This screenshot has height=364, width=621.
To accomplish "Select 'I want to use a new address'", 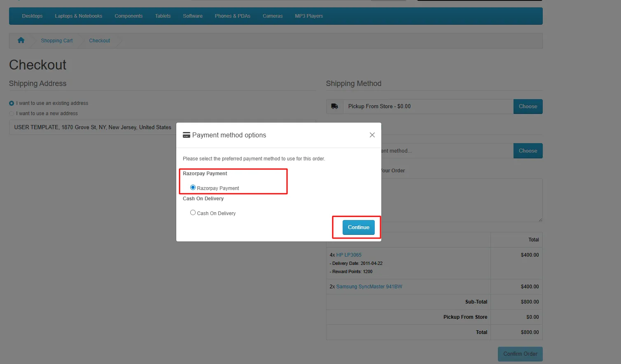I will coord(12,114).
